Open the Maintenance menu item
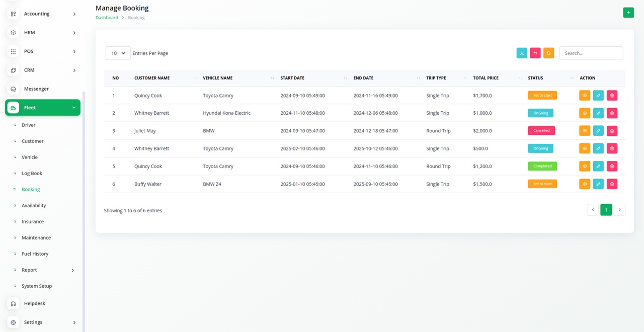 coord(36,238)
